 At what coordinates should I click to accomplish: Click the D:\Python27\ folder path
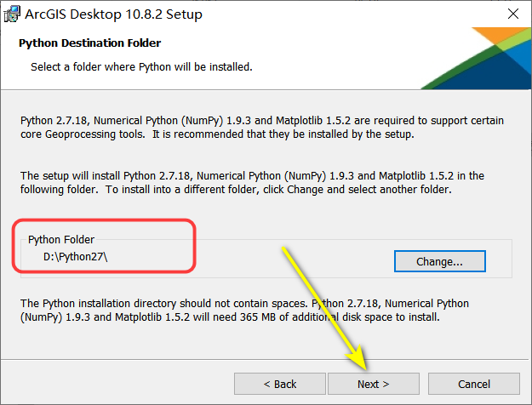76,256
